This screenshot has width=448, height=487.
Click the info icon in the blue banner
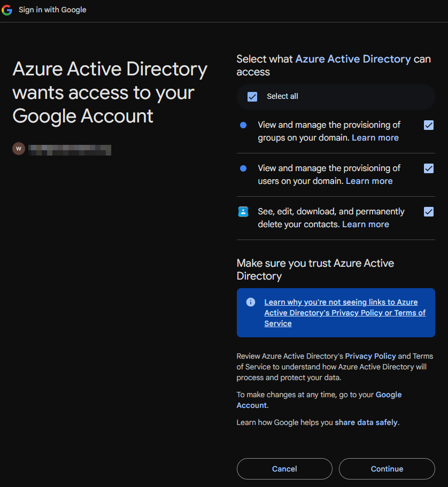click(x=250, y=302)
